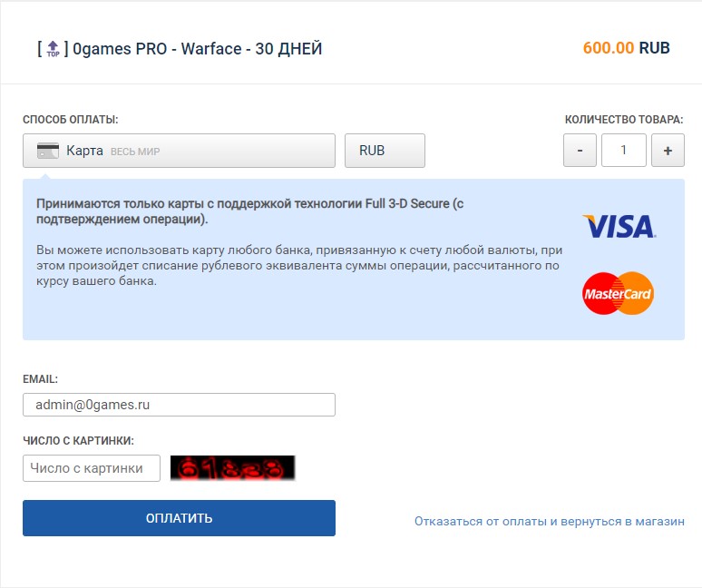Follow the Отказаться от оплаты link

[x=550, y=521]
